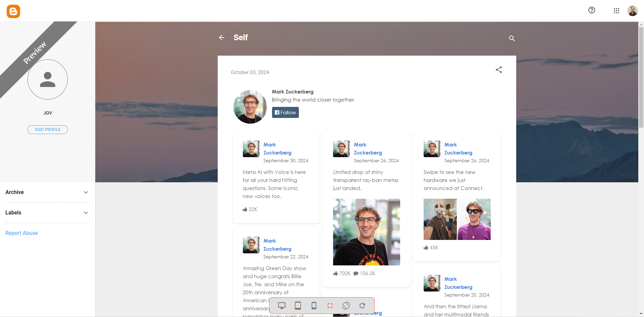Open the Google account avatar
The width and height of the screenshot is (644, 317).
click(633, 11)
